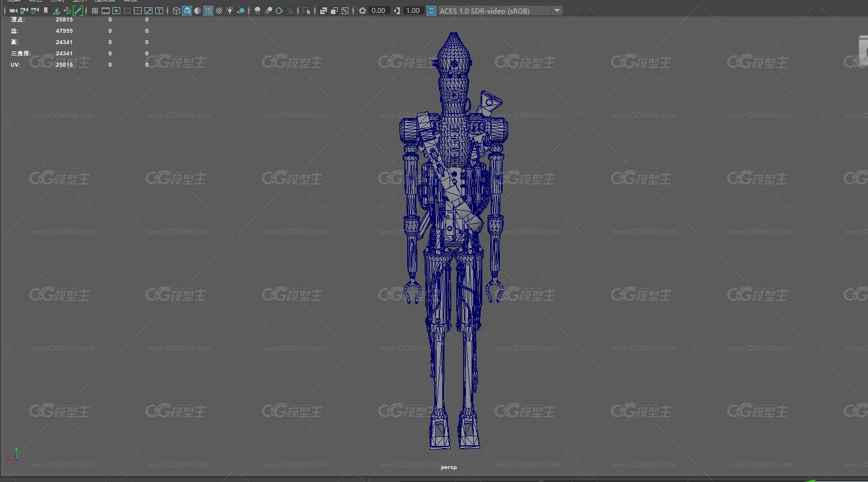Enable the Textured checker icon

coord(219,11)
